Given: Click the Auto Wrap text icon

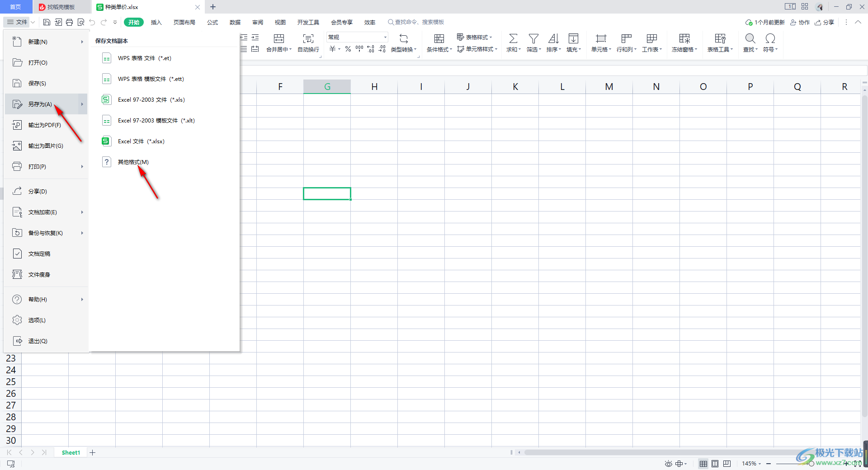Looking at the screenshot, I should click(x=308, y=38).
